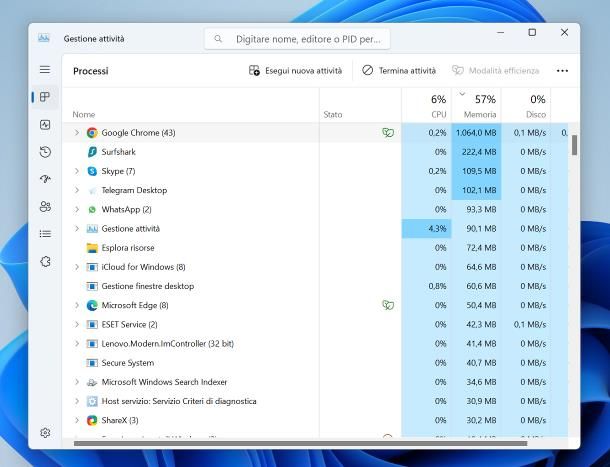Focus the search box Digitare nome, editore
The image size is (610, 467).
[x=297, y=39]
